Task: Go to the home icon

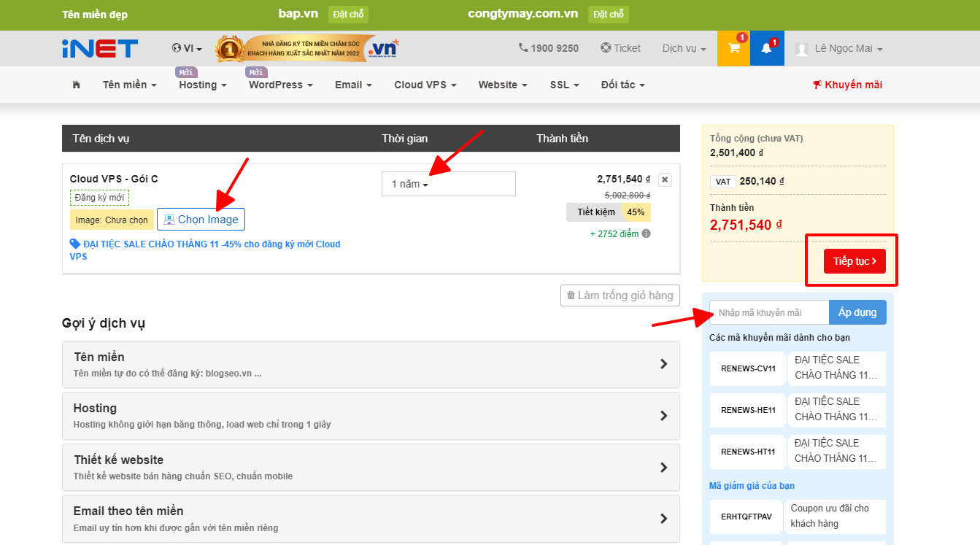Action: (x=77, y=85)
